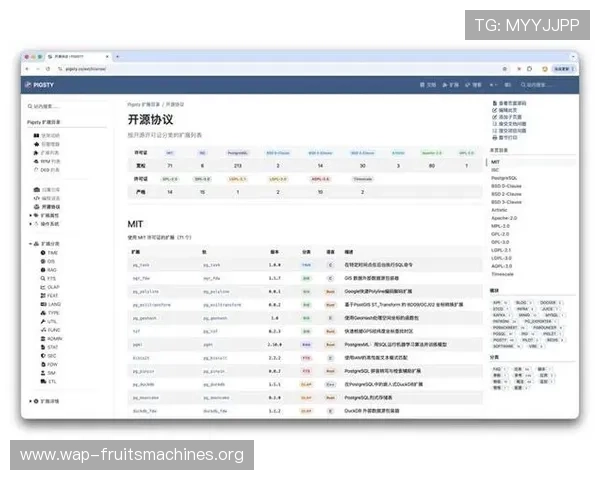Collapse the 扩展分类 sidebar tree
The image size is (600, 480).
31,244
